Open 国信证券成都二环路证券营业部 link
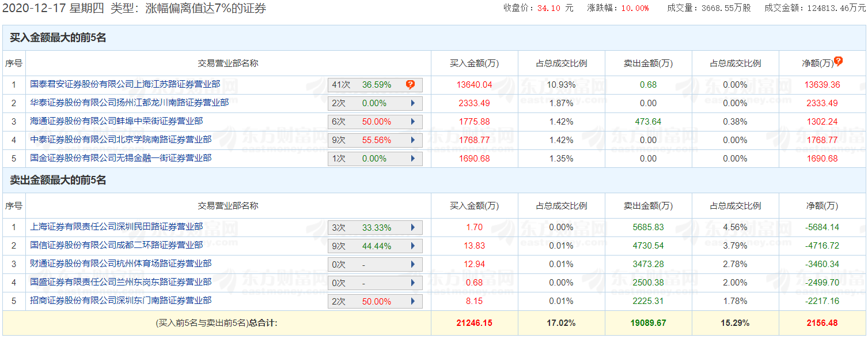 coord(116,245)
